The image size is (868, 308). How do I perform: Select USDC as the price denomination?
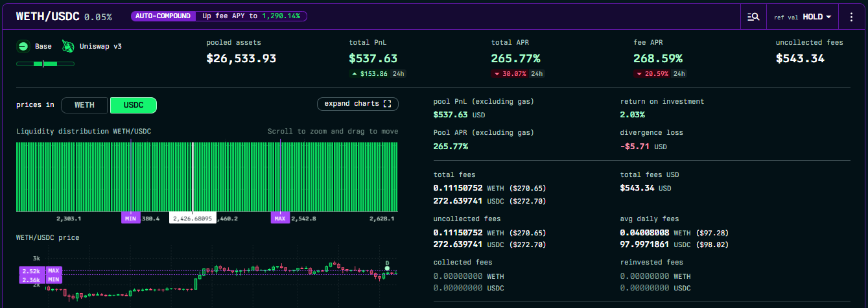point(134,105)
